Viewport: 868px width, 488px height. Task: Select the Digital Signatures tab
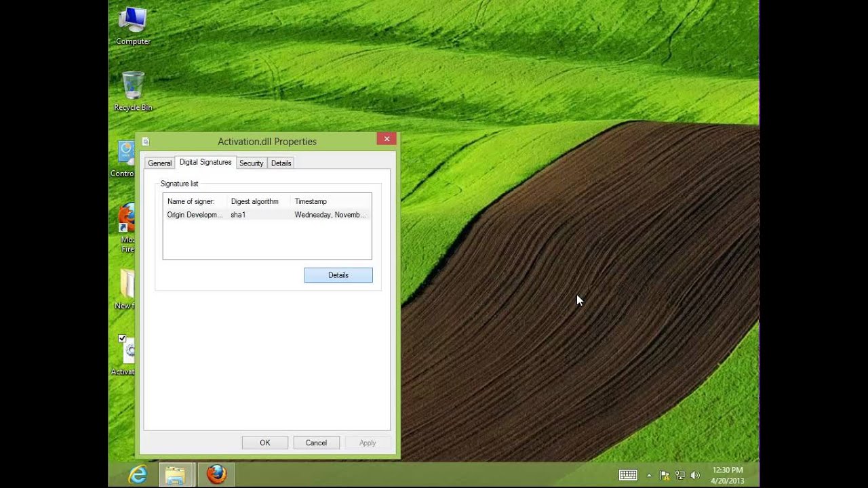tap(205, 162)
